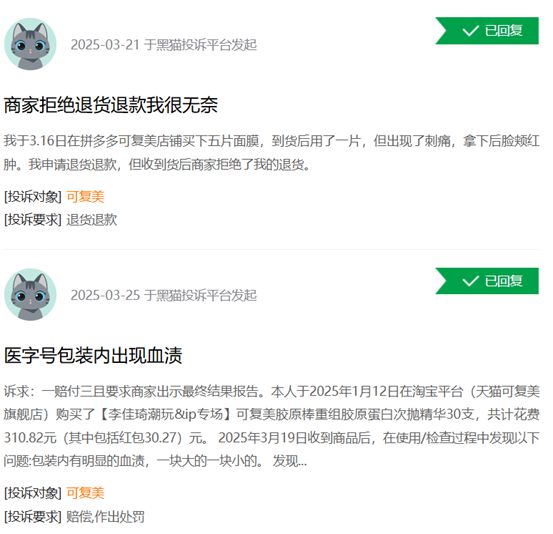
Task: Click 可复美 link in first complaint
Action: click(x=85, y=197)
